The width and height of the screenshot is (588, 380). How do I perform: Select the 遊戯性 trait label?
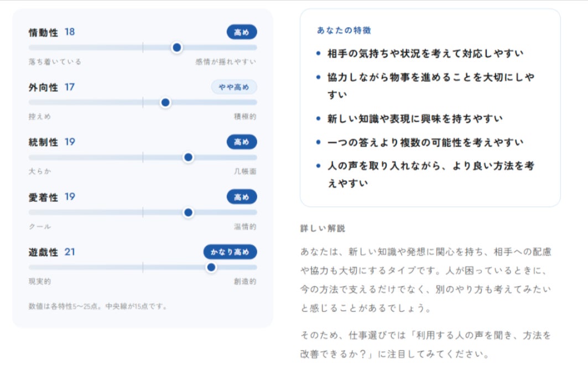[43, 252]
